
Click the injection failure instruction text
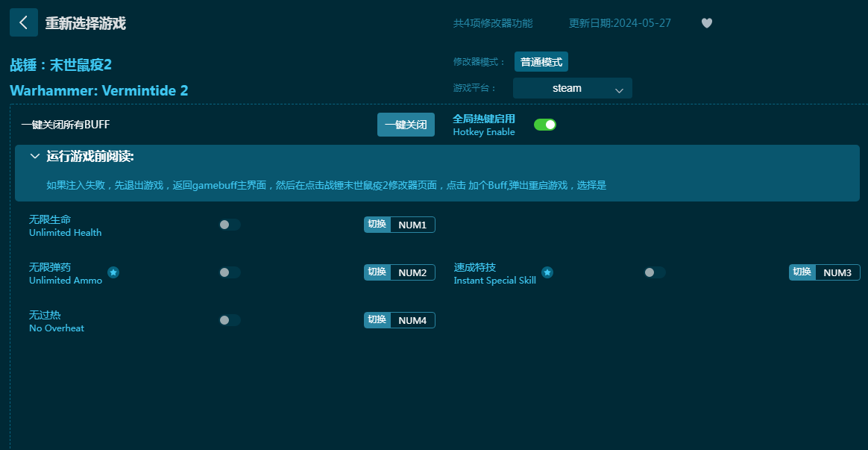[x=326, y=185]
